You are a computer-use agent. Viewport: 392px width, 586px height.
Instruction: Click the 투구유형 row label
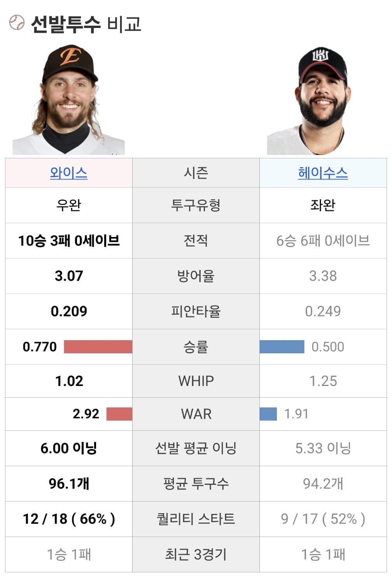pyautogui.click(x=196, y=205)
